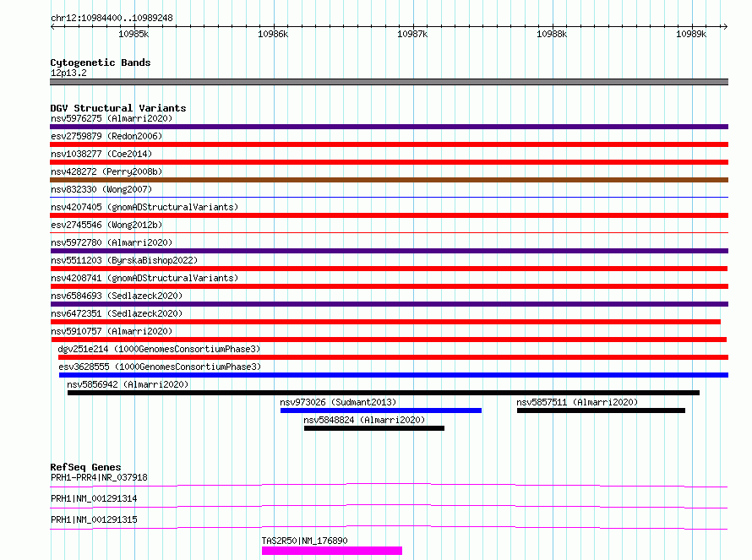
Task: Select the PRH1-PRR4|NR_037918 gene label
Action: [99, 477]
